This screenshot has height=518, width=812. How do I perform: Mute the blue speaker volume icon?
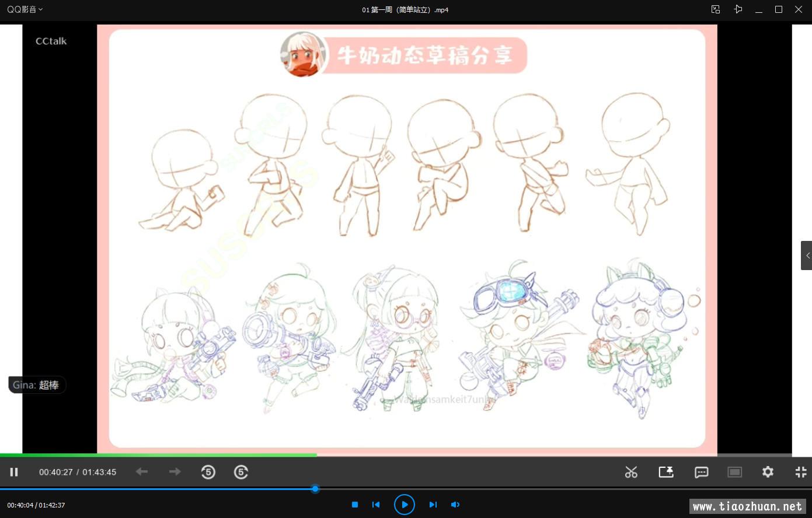[x=455, y=505]
